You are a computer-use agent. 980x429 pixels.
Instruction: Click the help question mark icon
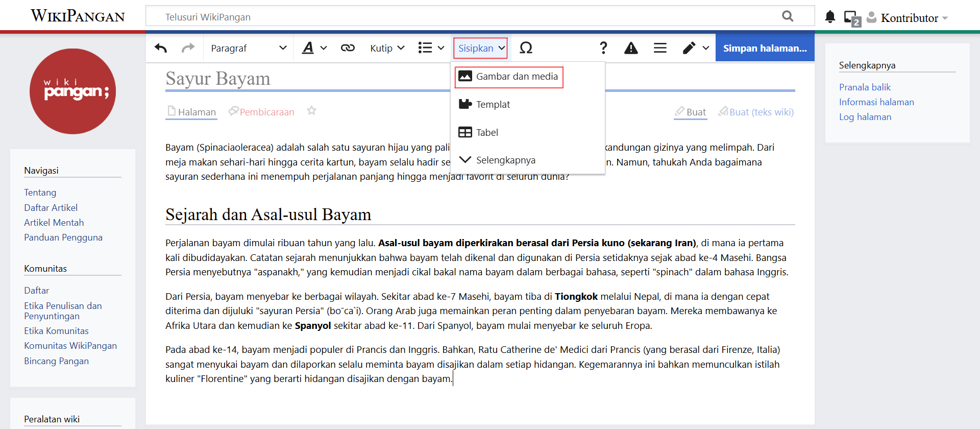tap(603, 48)
